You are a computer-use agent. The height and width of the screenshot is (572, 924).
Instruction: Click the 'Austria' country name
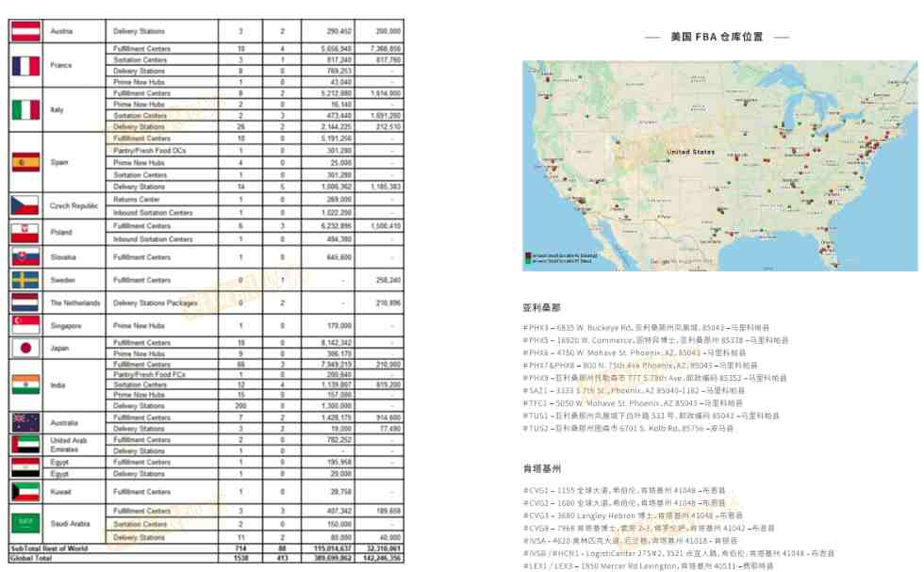pyautogui.click(x=61, y=31)
